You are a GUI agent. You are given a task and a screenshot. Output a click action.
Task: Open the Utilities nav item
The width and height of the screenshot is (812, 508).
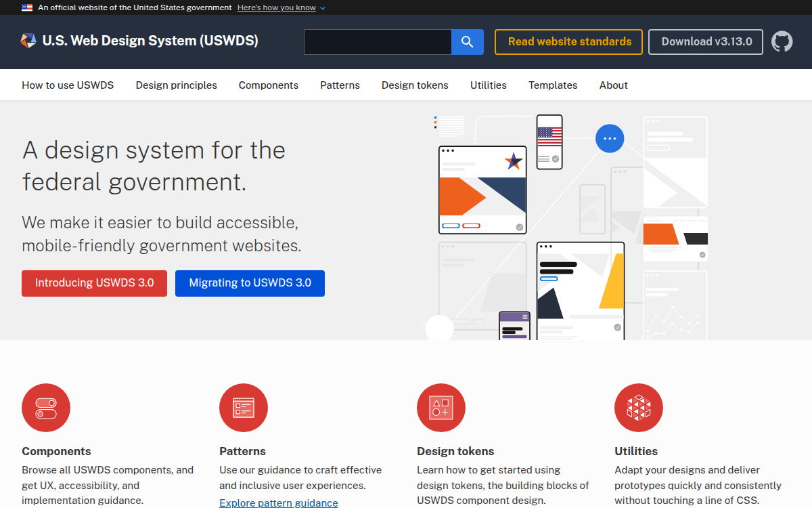tap(489, 85)
